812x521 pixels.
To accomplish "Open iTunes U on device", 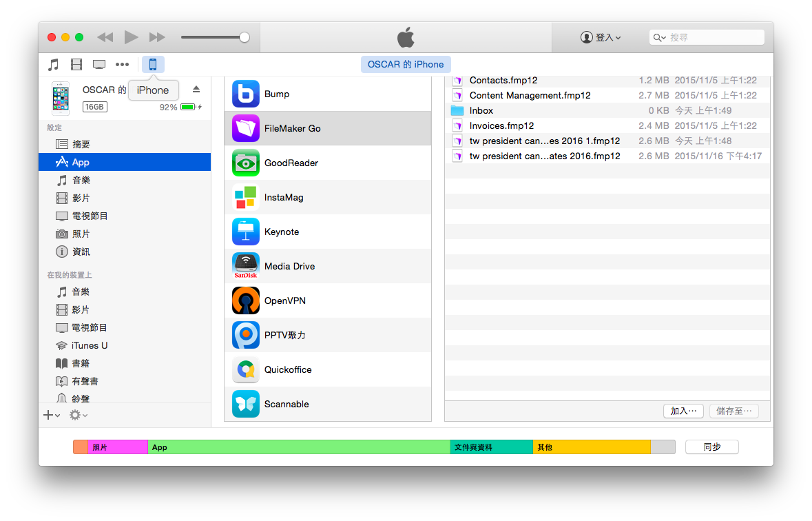I will click(125, 345).
